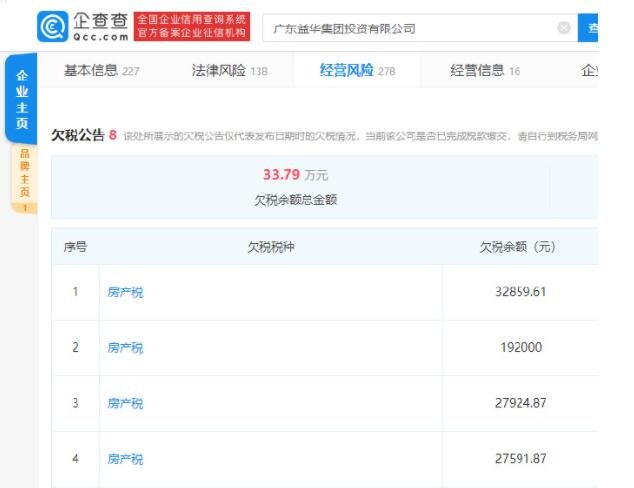
Task: Clear the search field with X icon
Action: point(564,28)
